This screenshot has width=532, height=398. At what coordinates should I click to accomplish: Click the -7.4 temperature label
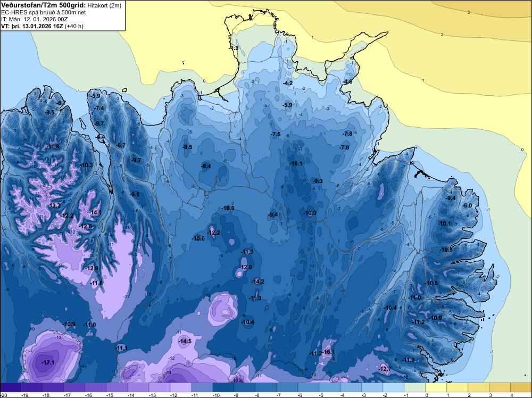pyautogui.click(x=99, y=108)
